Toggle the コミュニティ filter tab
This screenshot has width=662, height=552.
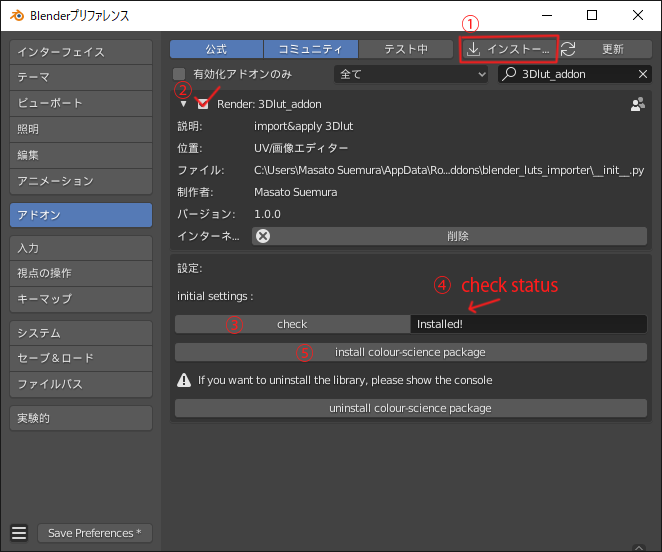pos(311,49)
